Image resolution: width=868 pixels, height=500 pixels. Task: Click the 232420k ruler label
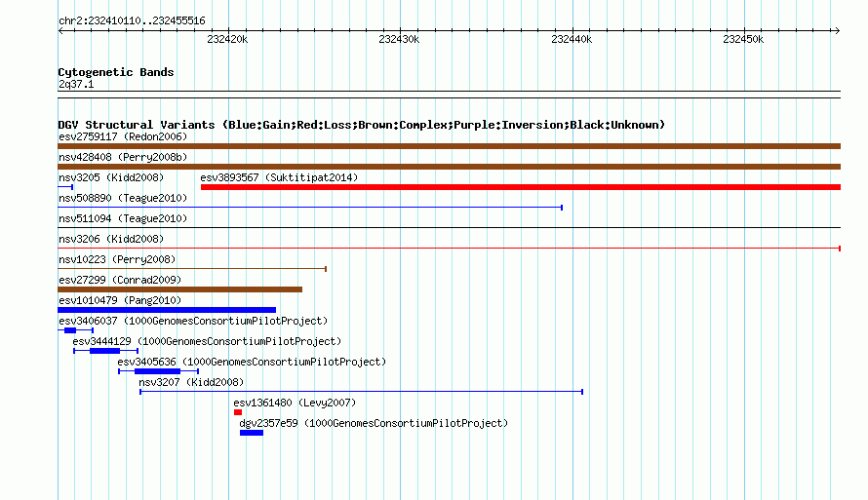pos(227,39)
